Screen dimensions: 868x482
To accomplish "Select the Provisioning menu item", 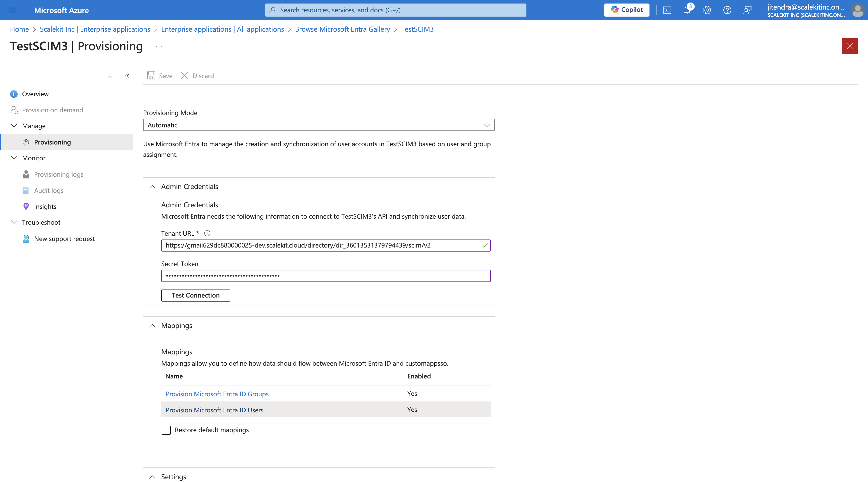I will [x=52, y=142].
